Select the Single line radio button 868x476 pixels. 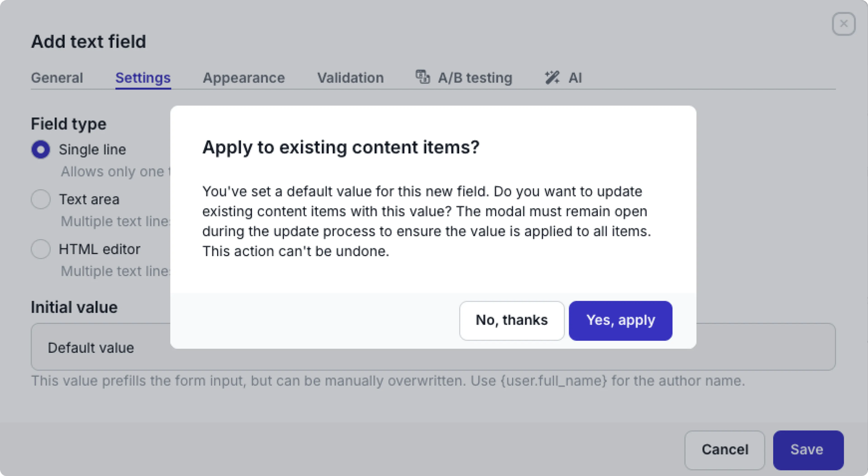tap(41, 149)
